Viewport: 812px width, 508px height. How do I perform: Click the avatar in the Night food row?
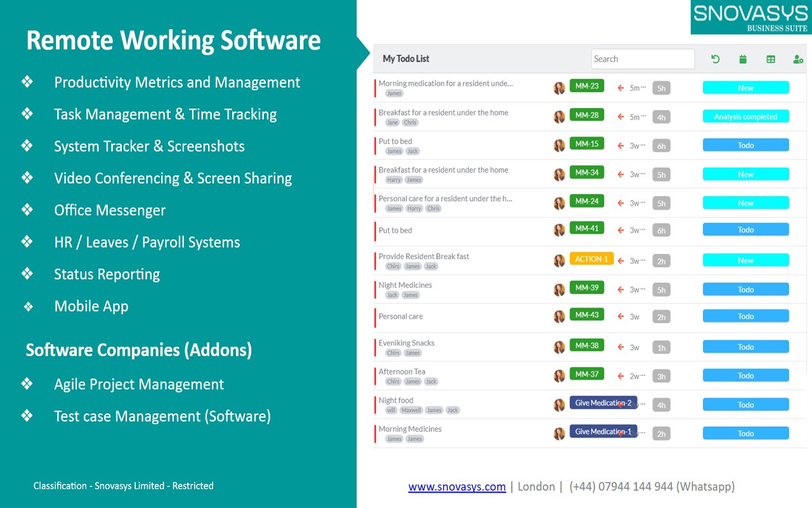pos(559,405)
